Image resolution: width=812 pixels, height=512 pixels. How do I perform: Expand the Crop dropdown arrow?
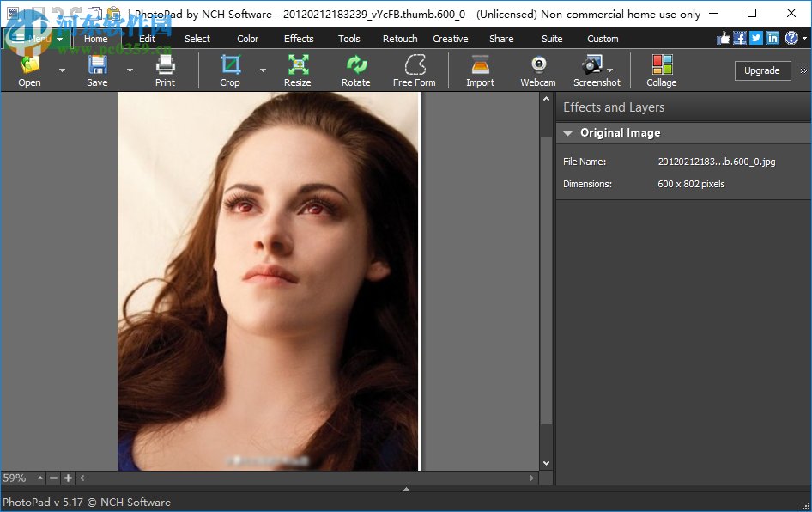[263, 70]
